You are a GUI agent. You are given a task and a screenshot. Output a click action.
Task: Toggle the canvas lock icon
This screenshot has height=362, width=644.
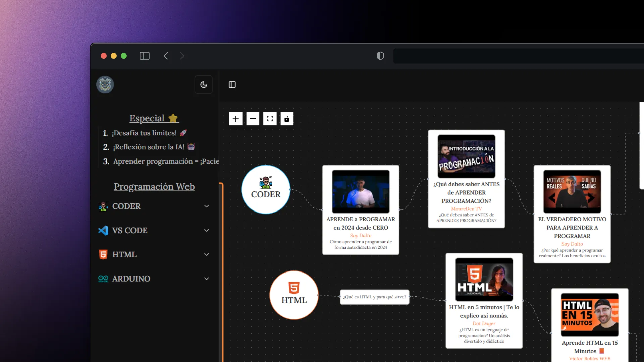point(287,119)
